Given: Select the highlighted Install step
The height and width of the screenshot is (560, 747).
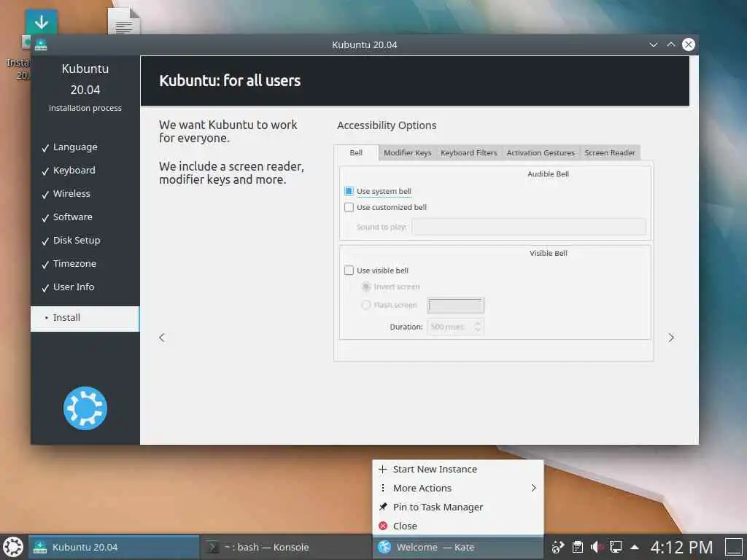Looking at the screenshot, I should [85, 318].
